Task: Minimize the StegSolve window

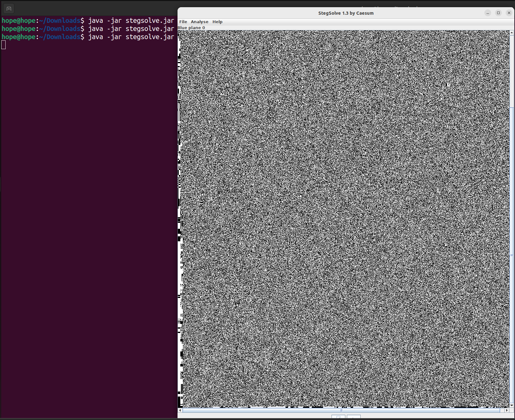Action: [x=488, y=13]
